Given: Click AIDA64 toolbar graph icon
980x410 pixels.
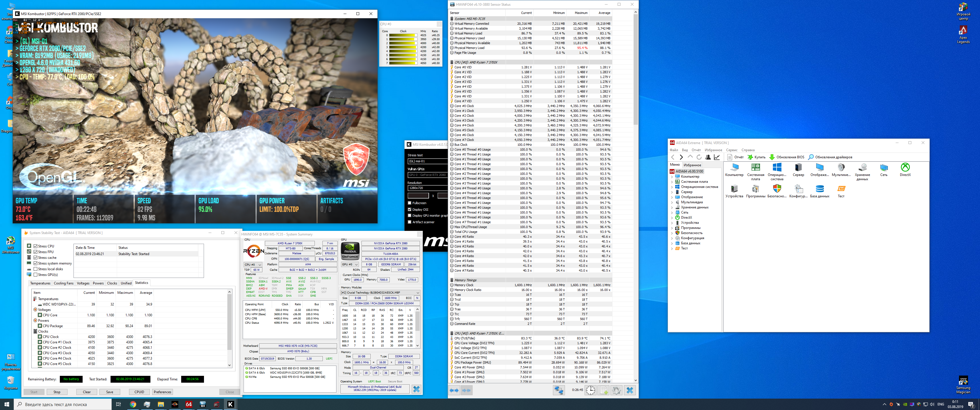Looking at the screenshot, I should 717,157.
